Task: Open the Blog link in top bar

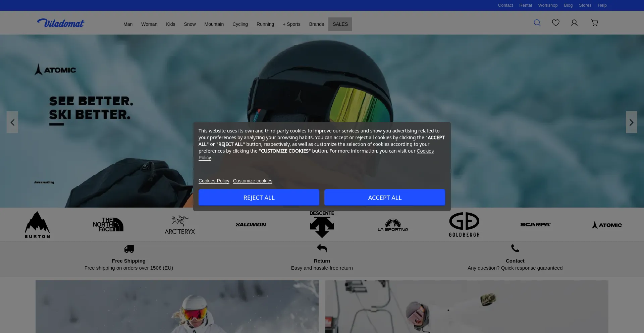Action: click(568, 5)
